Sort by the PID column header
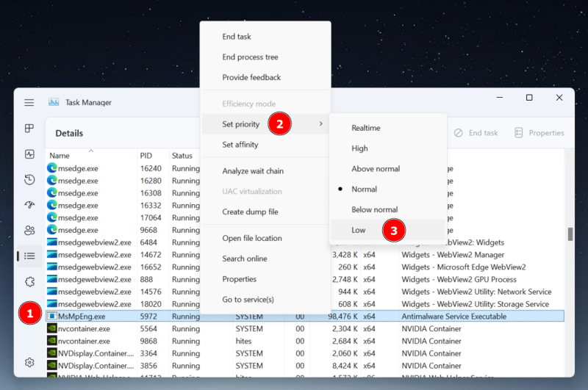The height and width of the screenshot is (390, 588). [145, 156]
